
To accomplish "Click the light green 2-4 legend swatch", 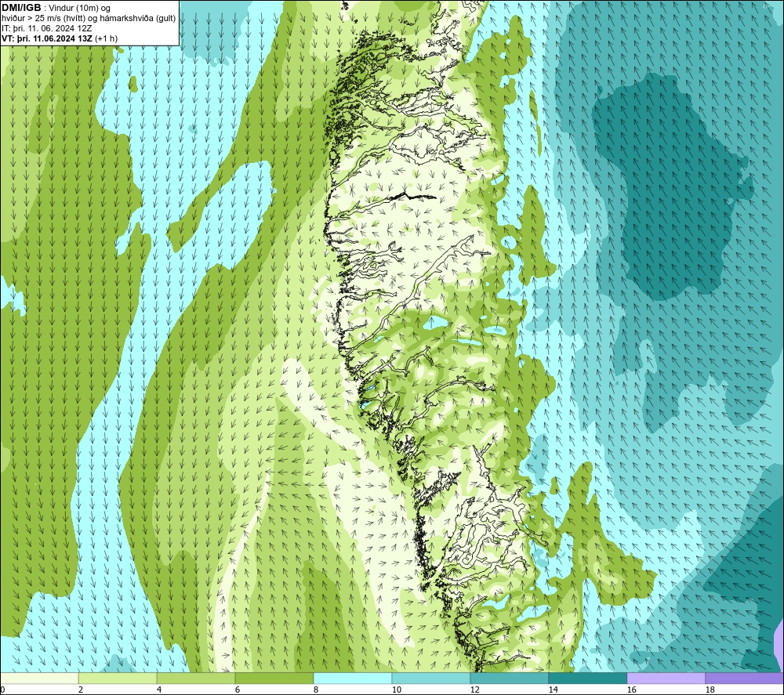I will (118, 678).
